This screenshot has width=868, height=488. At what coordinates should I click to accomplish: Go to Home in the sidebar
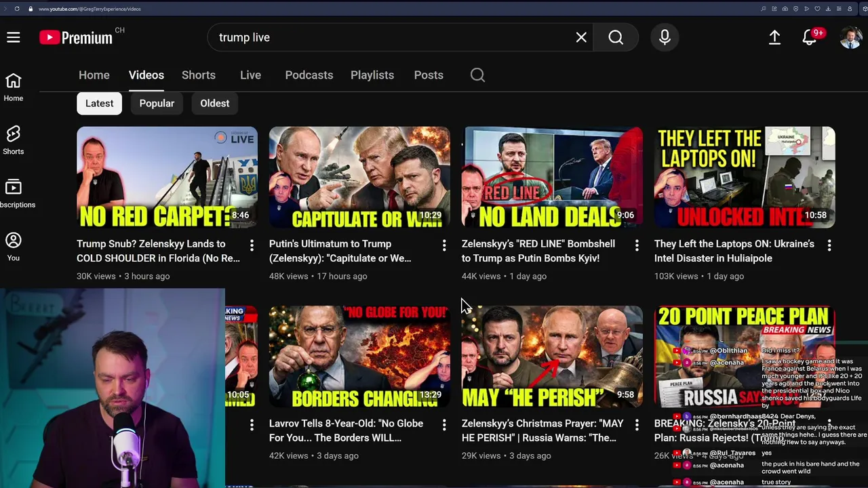click(x=14, y=88)
